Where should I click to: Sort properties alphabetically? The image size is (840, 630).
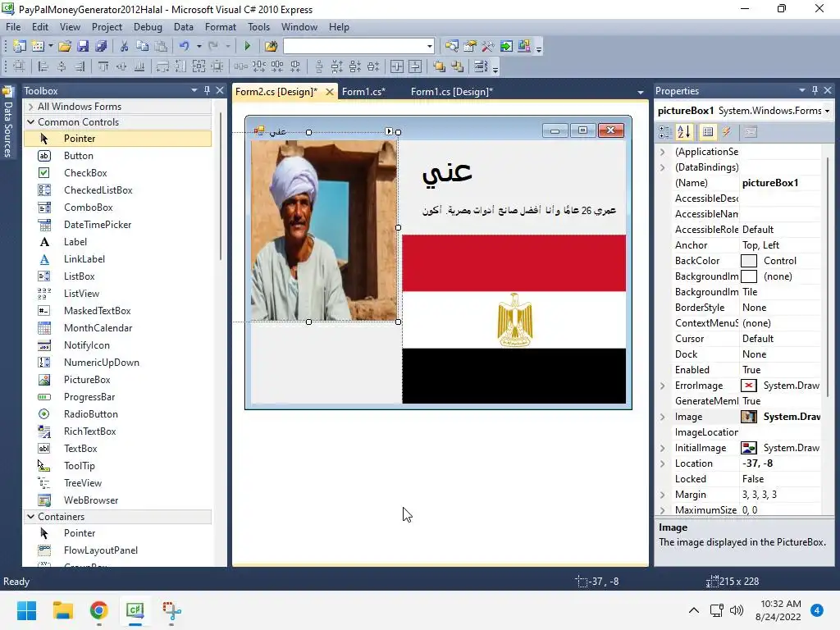pos(684,132)
